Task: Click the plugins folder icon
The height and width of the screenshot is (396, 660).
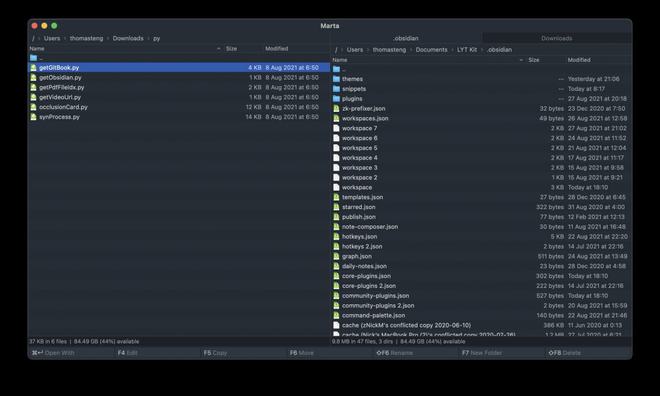Action: click(x=336, y=99)
